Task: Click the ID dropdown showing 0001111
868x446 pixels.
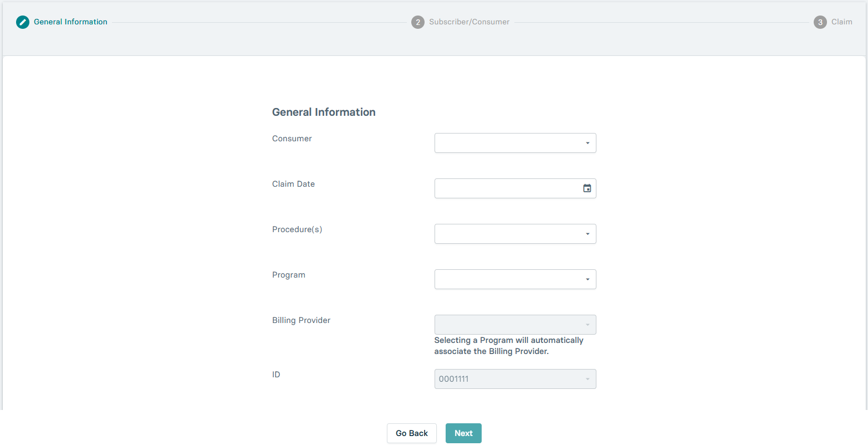Action: [515, 379]
